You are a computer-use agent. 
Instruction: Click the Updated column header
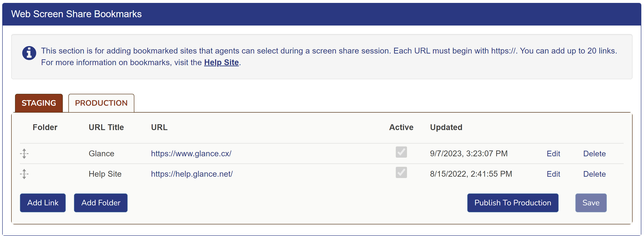click(446, 127)
